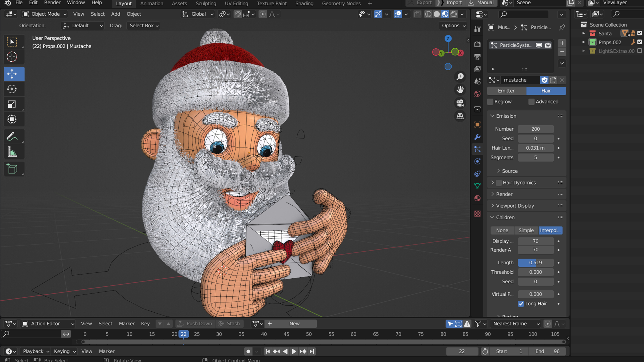Click the zoom viewport gizmo icon

[x=460, y=77]
